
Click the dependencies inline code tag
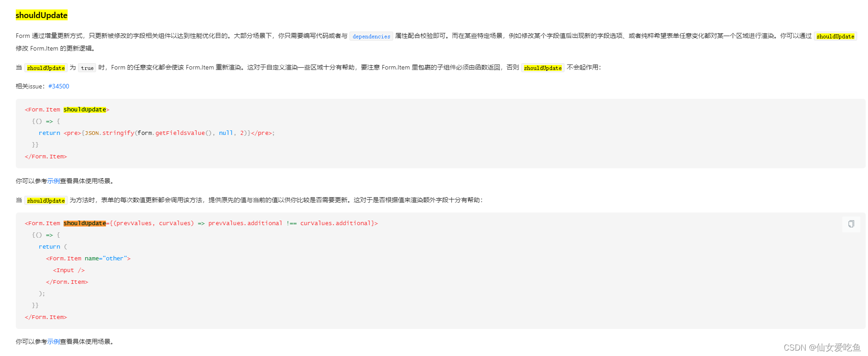pyautogui.click(x=372, y=36)
